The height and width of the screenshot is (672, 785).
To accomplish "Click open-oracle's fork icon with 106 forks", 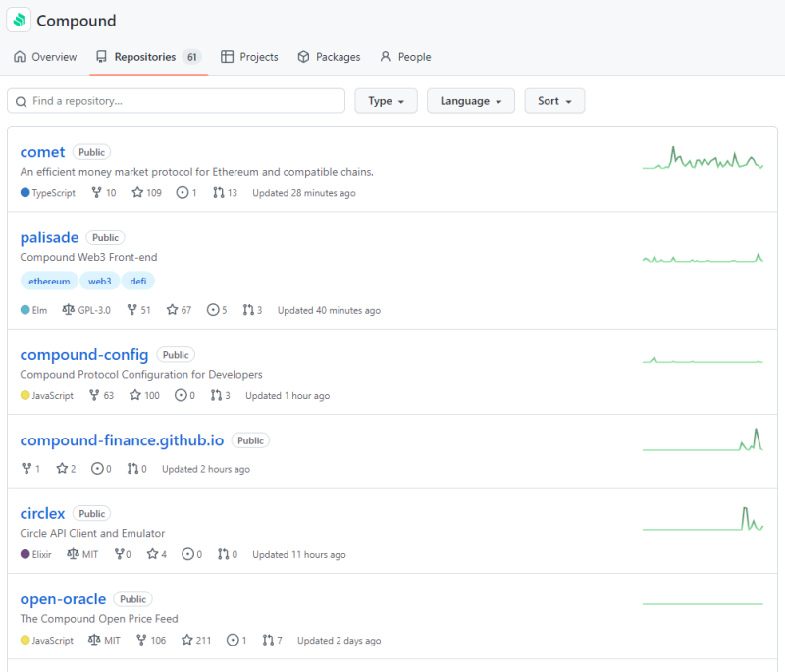I will [141, 640].
